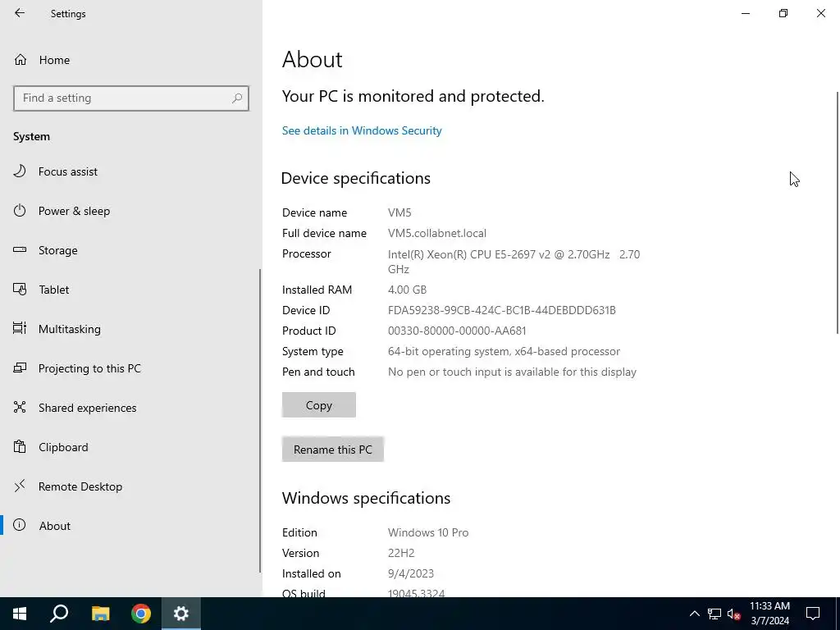Select the 64-bit operating system text
Screen dimensions: 840x630
point(504,351)
